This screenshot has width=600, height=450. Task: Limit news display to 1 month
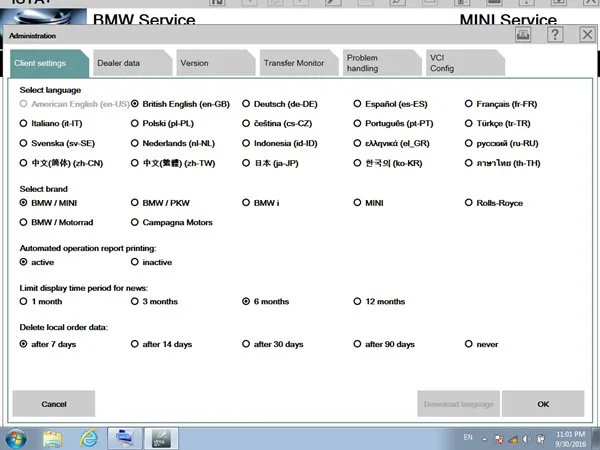[41, 302]
